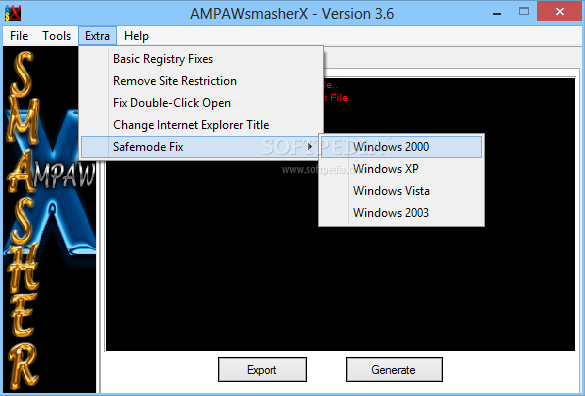Select Remove Site Restriction entry

(202, 81)
